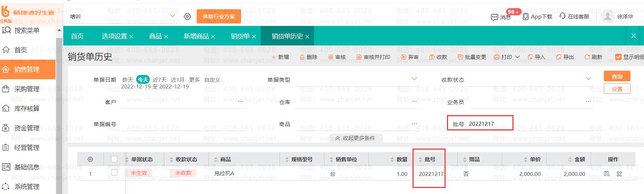Select 近7天 date filter
Image resolution: width=644 pixels, height=194 pixels.
[x=159, y=80]
